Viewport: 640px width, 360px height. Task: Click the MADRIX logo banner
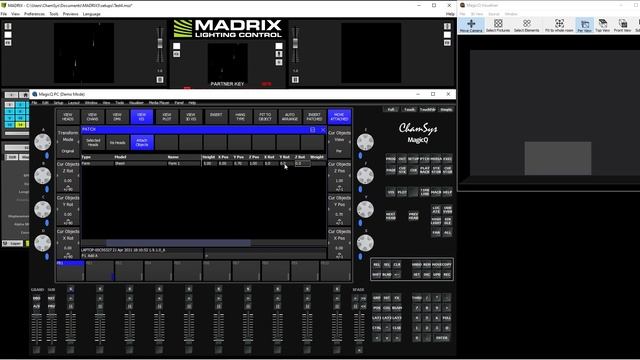point(228,29)
